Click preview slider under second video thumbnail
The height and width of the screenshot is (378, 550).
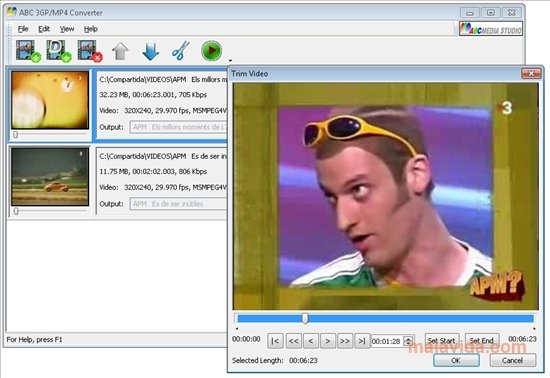[50, 211]
